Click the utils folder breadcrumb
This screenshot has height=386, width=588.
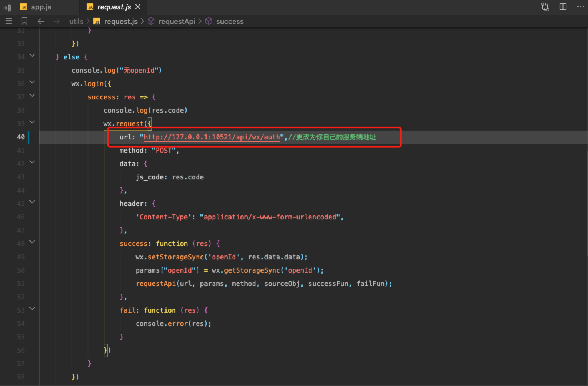point(76,21)
